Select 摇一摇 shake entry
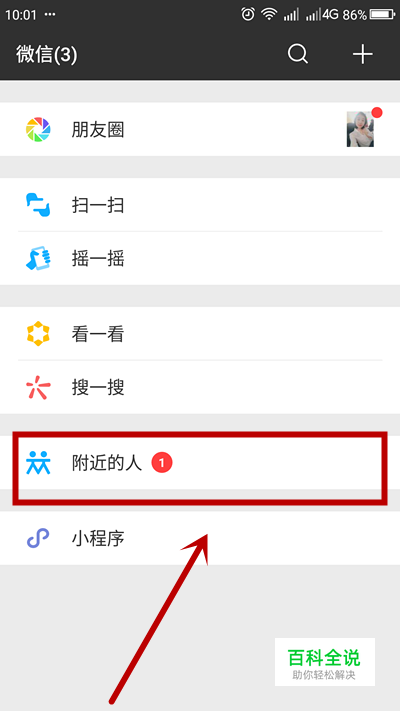The height and width of the screenshot is (711, 400). pyautogui.click(x=200, y=258)
